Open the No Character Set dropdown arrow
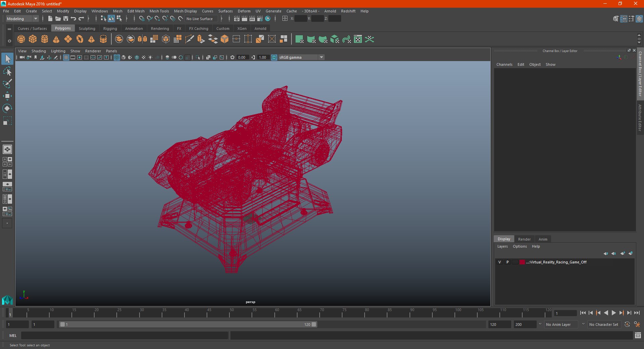Screen dimensions: 644x349 (x=583, y=325)
